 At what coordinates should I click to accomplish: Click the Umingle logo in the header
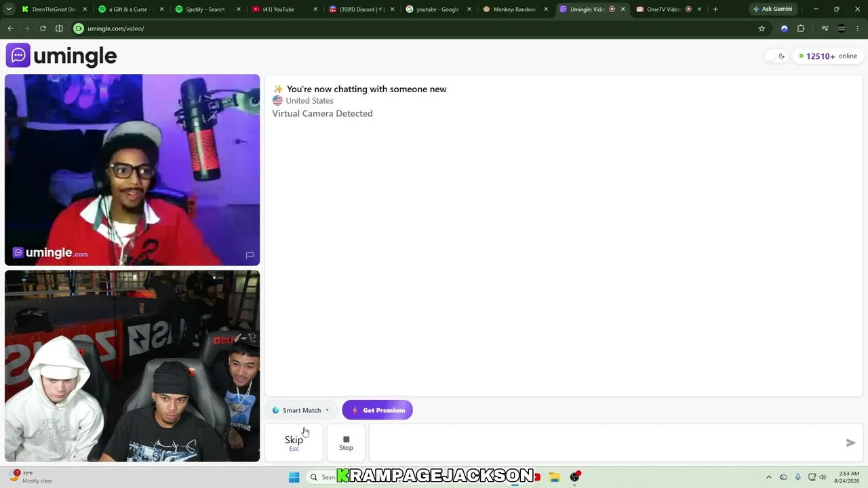point(61,56)
